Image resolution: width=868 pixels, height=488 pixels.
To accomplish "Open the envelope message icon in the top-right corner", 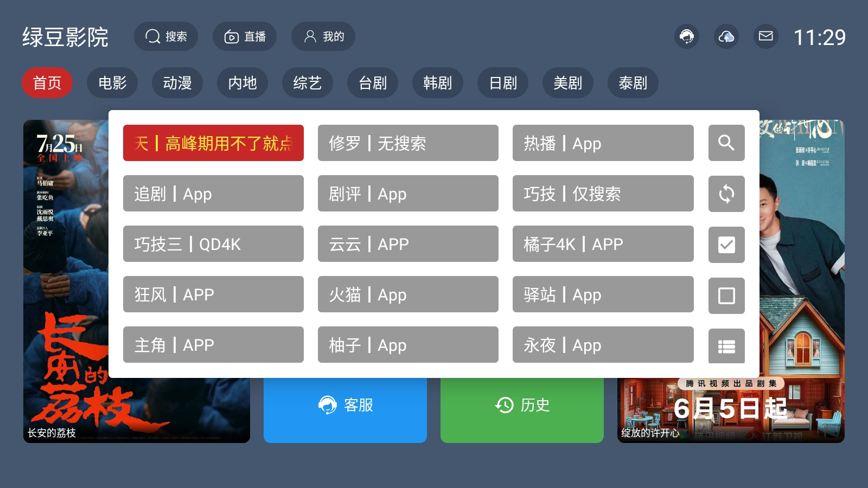I will point(765,36).
